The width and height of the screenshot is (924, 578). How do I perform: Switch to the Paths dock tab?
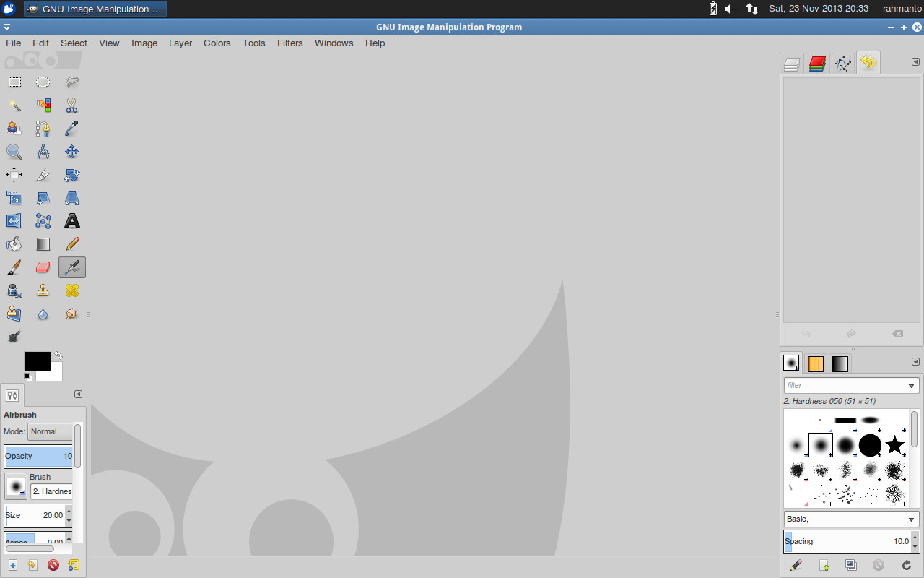click(x=842, y=64)
